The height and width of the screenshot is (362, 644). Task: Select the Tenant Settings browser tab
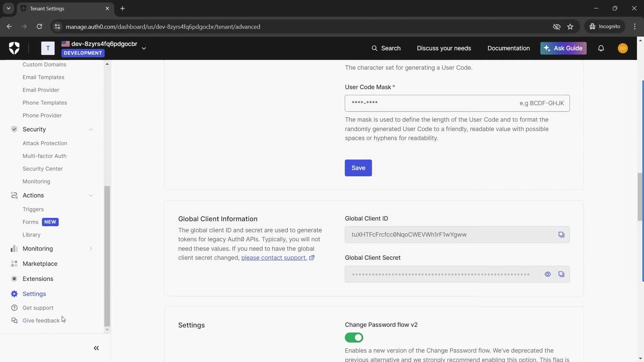65,8
